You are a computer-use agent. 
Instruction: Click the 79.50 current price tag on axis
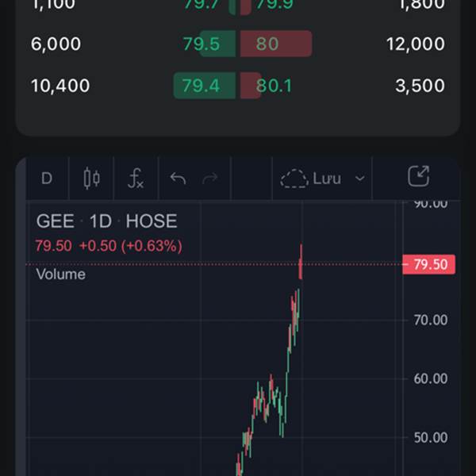(428, 264)
